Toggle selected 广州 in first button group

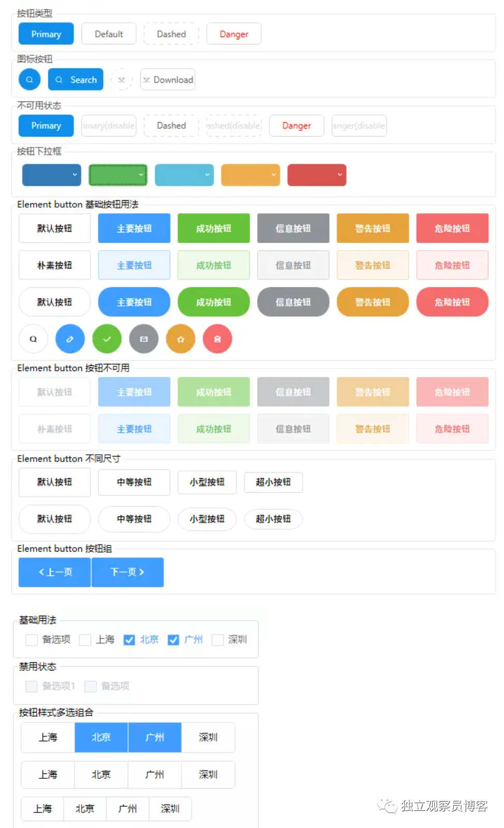click(155, 737)
